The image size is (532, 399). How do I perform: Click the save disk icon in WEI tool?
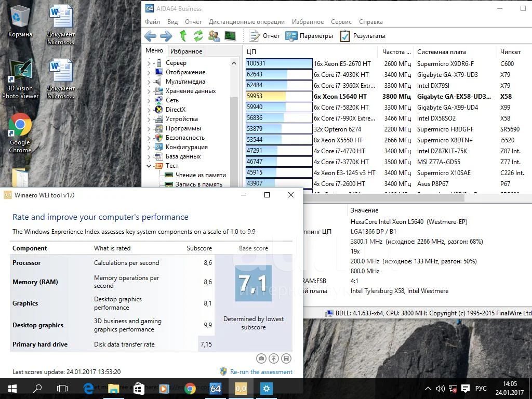pos(286,358)
